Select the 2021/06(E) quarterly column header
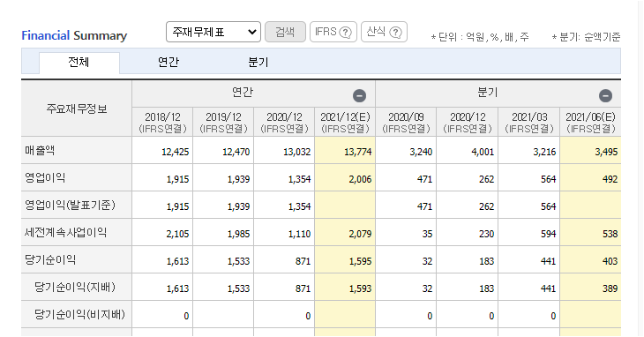 (x=590, y=123)
